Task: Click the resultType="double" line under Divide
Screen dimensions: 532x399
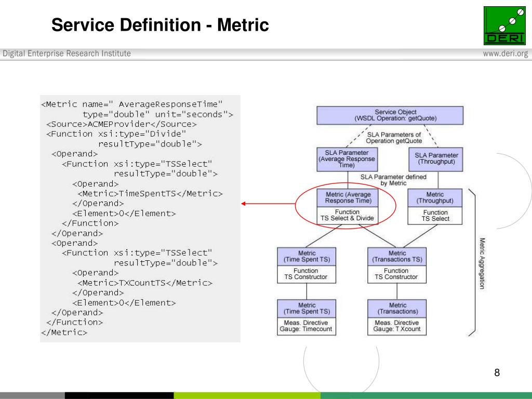Action: point(150,144)
